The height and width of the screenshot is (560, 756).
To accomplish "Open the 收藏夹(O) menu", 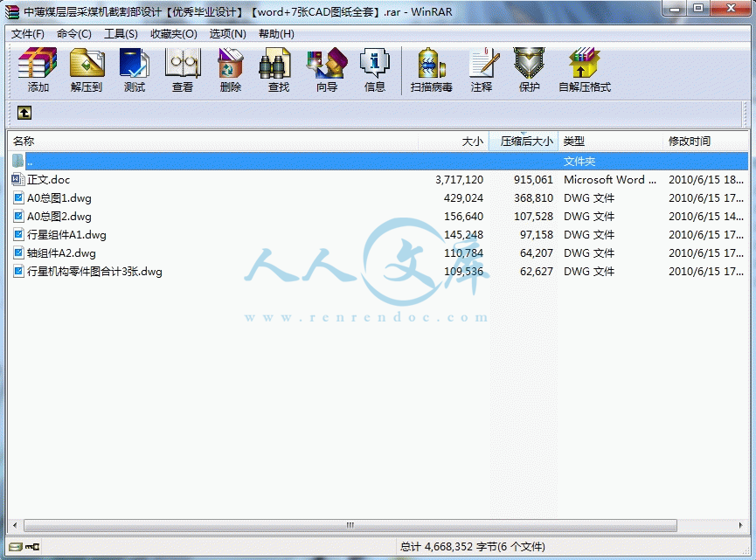I will 174,34.
